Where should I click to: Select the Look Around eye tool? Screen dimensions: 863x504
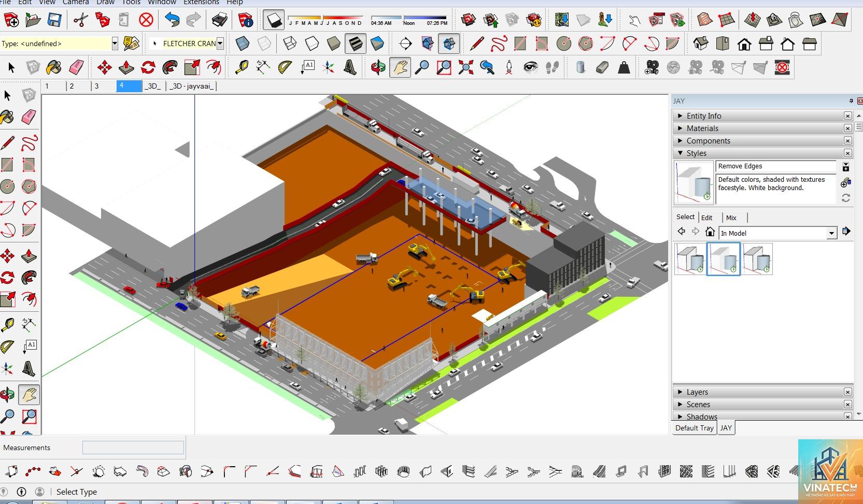530,67
